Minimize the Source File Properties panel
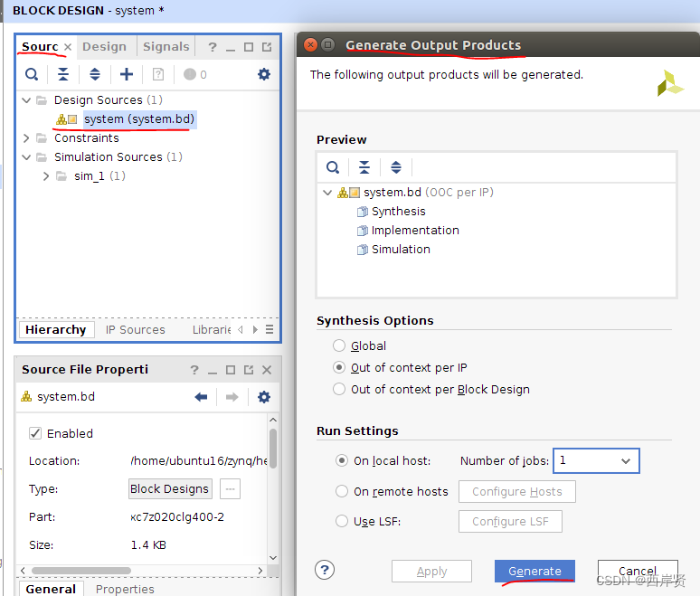This screenshot has width=700, height=596. (x=213, y=371)
